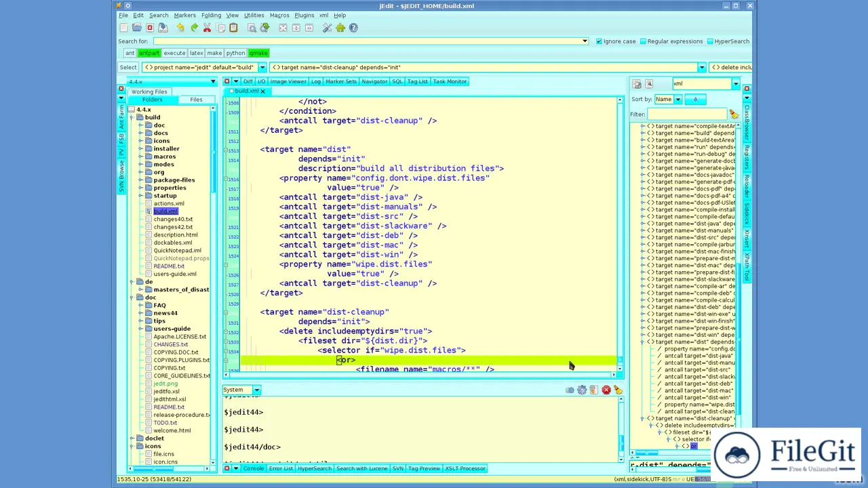Click the Sidekick filter clear broom icon

[x=733, y=114]
